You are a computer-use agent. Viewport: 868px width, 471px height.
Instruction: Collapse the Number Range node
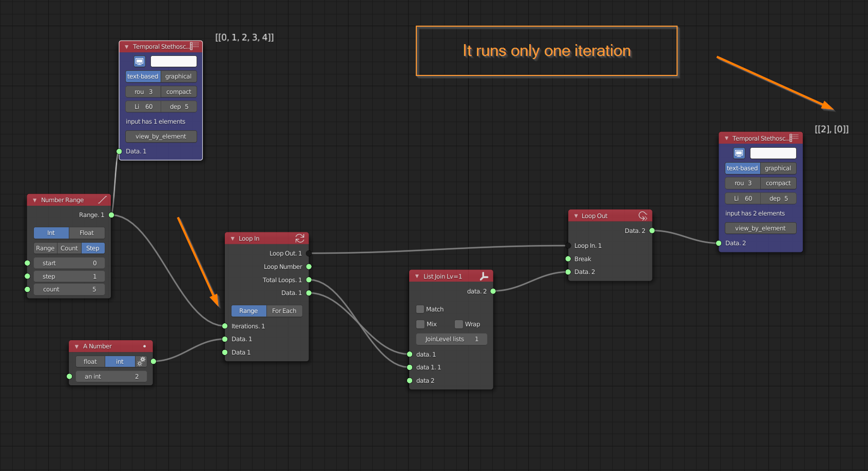click(34, 200)
